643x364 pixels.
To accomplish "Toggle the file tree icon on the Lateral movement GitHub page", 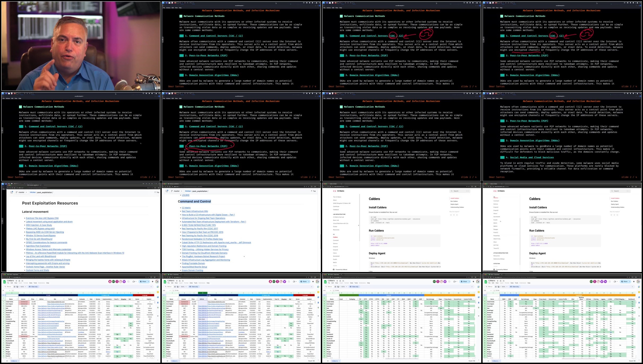I will [x=12, y=192].
